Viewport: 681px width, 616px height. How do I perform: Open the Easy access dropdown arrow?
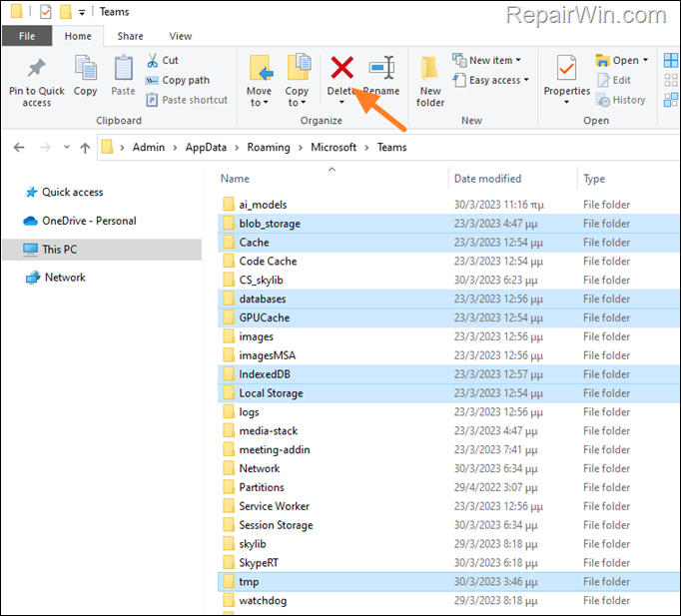point(526,80)
